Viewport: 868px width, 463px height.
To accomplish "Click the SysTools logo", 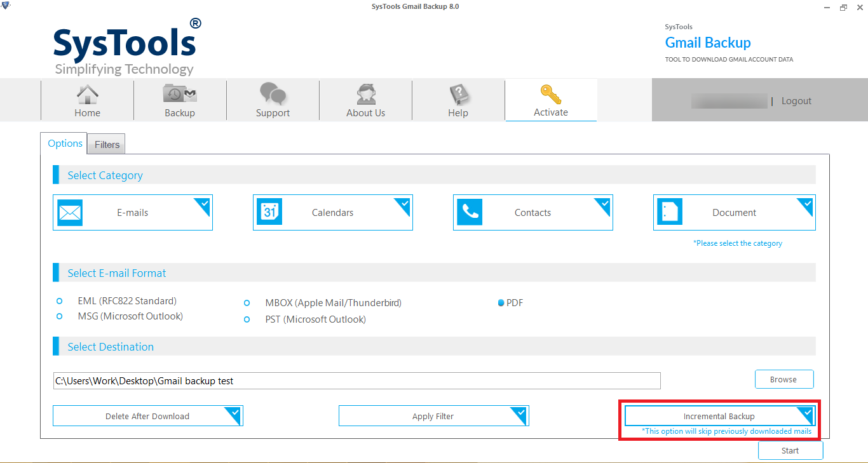I will [x=127, y=46].
